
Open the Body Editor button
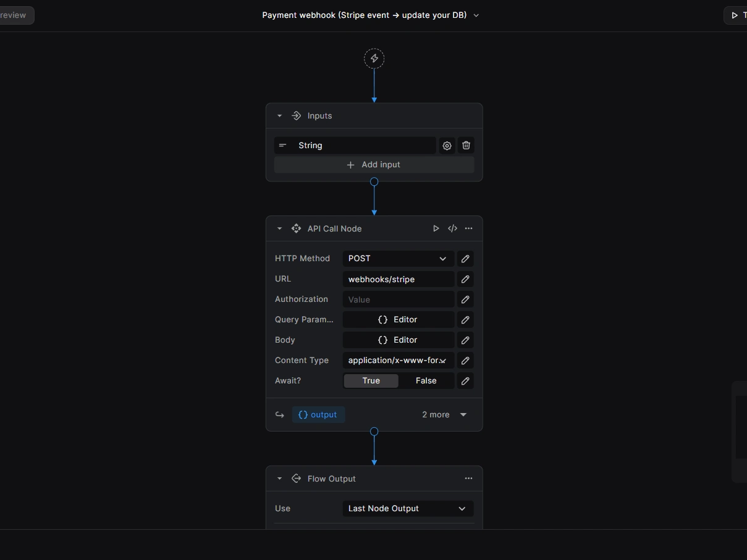pos(398,340)
